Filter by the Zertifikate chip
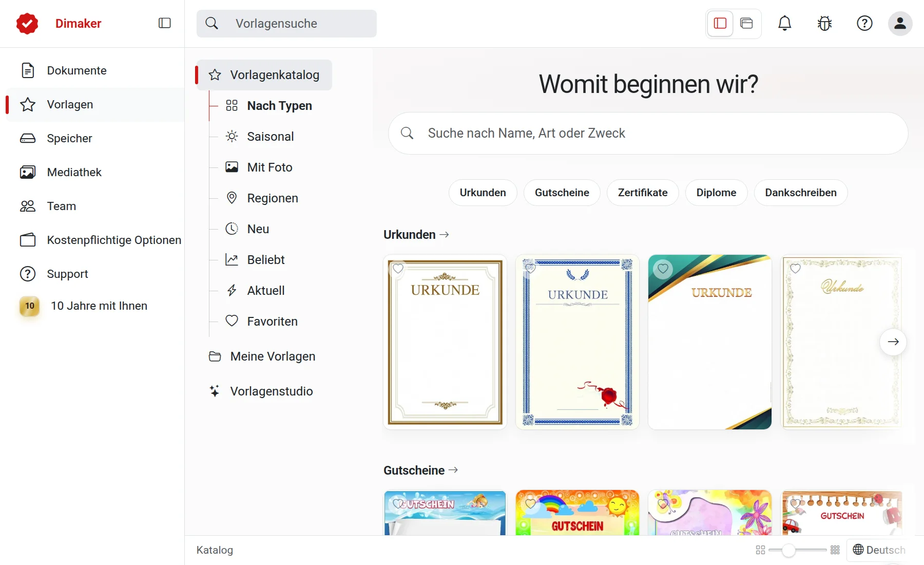 tap(643, 193)
